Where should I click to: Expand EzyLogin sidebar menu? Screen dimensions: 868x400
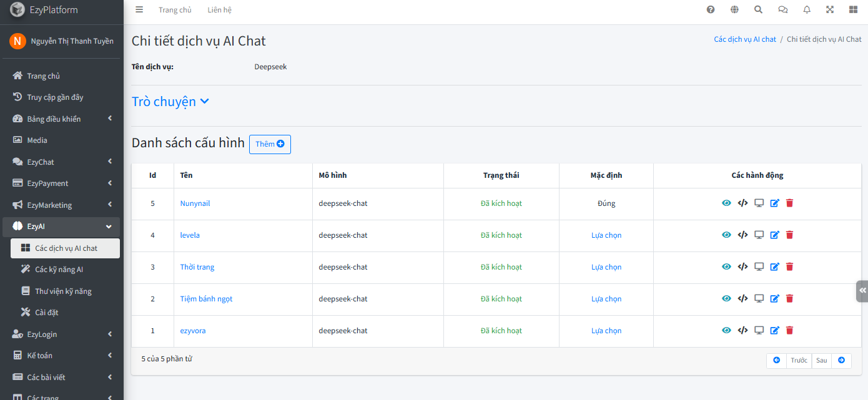(61, 334)
